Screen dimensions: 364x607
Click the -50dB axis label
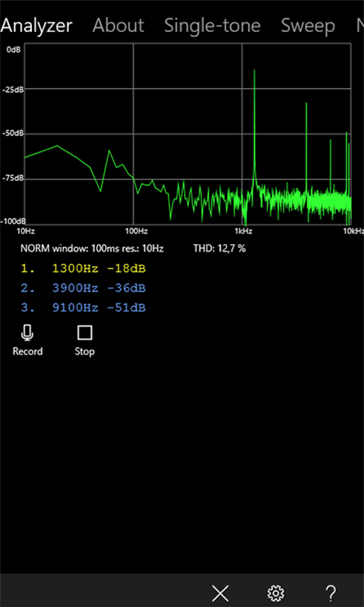13,133
